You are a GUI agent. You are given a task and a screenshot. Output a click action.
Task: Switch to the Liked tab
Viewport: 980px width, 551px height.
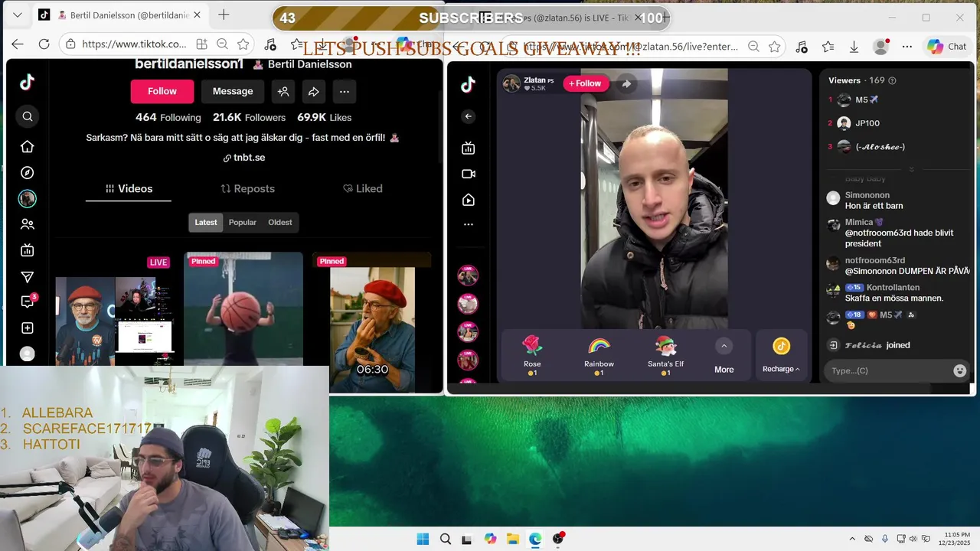click(x=363, y=188)
